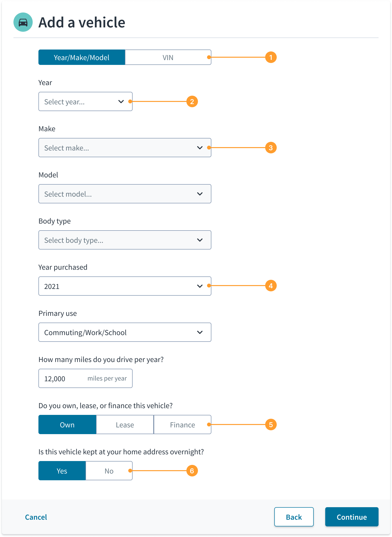
Task: Click the chevron arrow in the Body type field
Action: [x=200, y=240]
